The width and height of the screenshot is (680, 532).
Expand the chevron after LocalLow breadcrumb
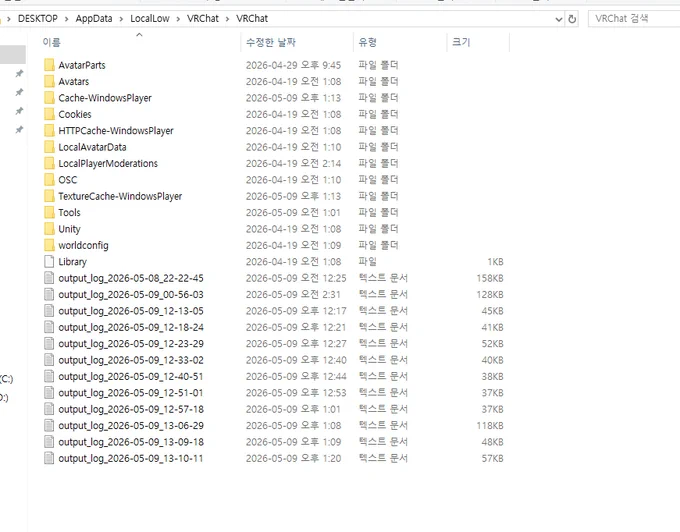tap(178, 19)
